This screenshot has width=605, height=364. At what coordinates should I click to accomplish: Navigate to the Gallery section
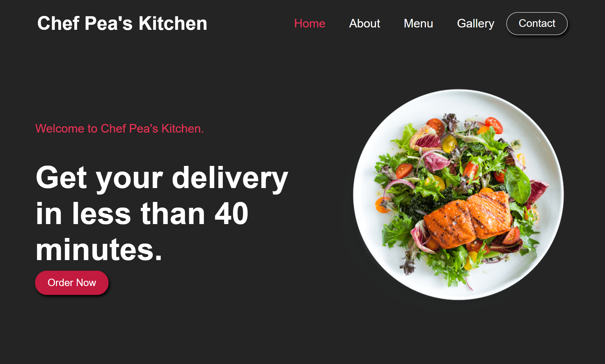[475, 24]
